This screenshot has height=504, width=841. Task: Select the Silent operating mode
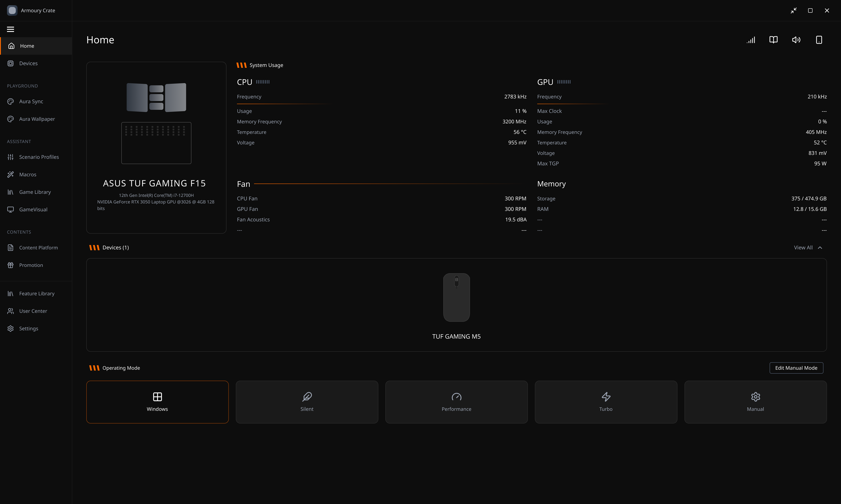pos(307,402)
